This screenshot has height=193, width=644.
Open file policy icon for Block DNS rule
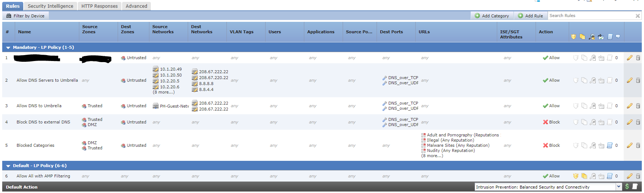pyautogui.click(x=584, y=122)
